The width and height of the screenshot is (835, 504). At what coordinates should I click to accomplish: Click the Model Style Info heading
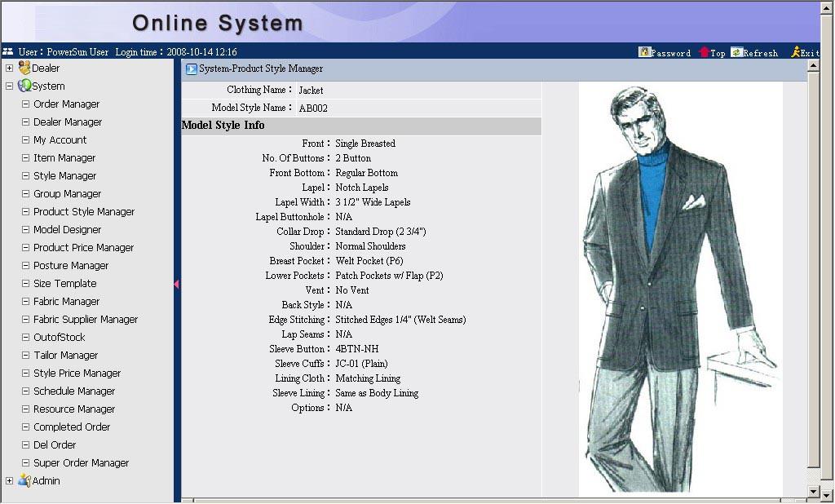pos(223,126)
